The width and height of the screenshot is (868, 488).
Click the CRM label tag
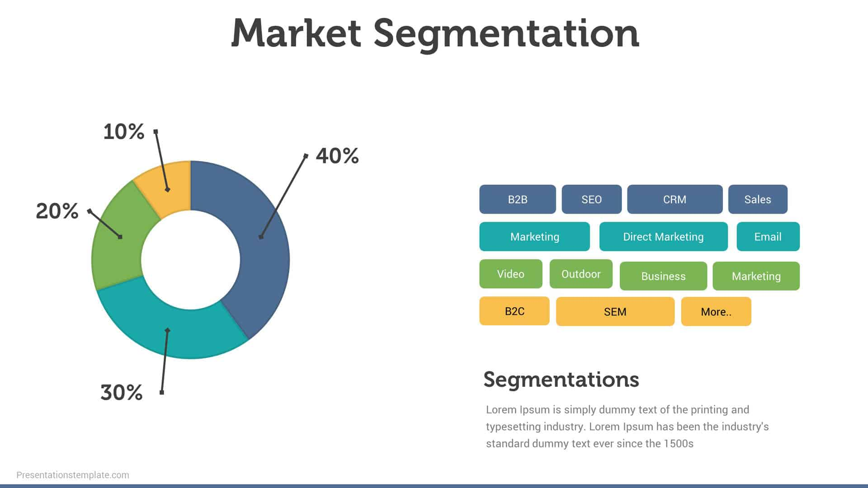674,199
